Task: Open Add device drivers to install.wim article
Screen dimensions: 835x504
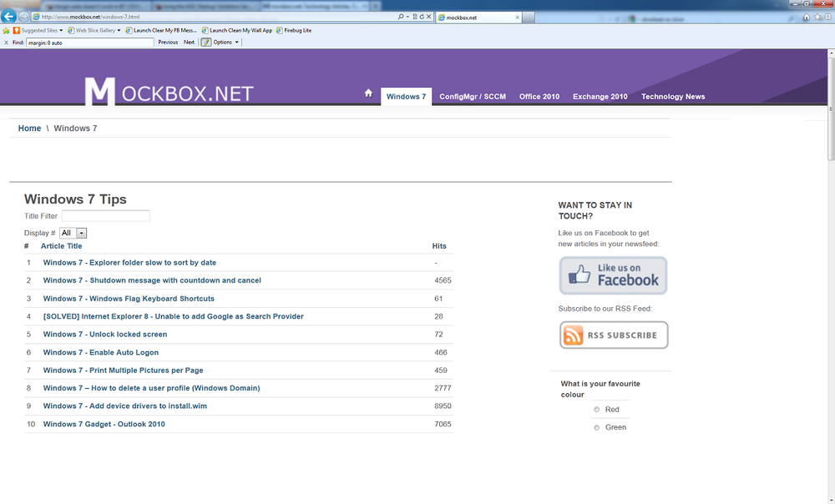Action: (124, 406)
